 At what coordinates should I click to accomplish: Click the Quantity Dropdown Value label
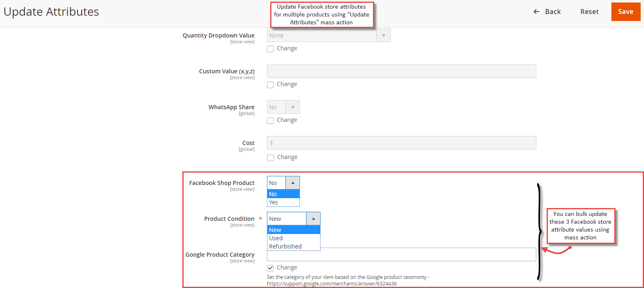pos(219,35)
